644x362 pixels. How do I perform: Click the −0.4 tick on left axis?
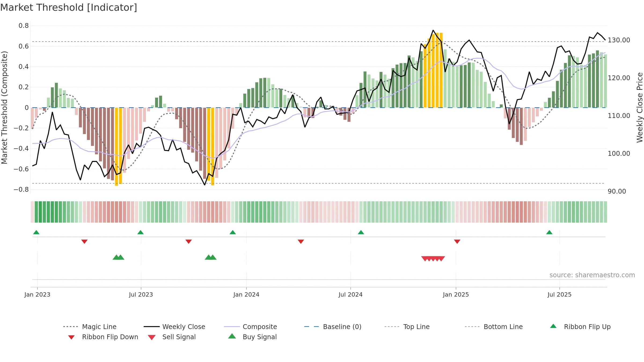[21, 149]
